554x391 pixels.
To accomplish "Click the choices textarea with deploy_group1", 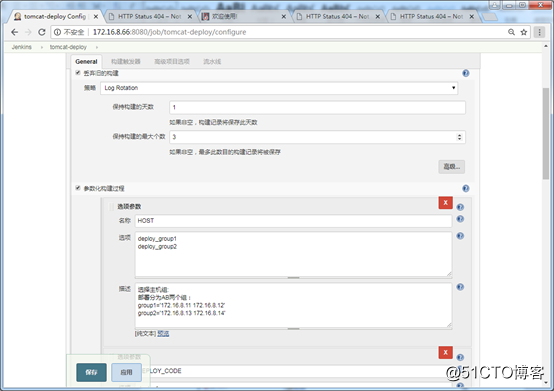I will click(293, 254).
